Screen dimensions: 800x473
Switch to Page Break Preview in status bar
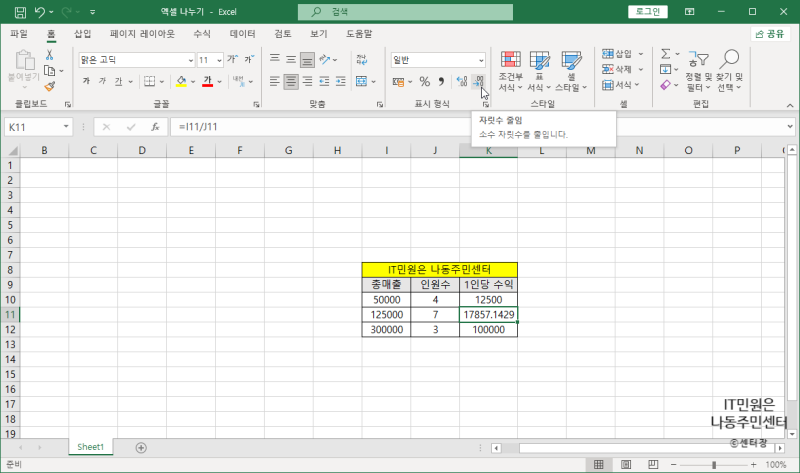[x=653, y=464]
